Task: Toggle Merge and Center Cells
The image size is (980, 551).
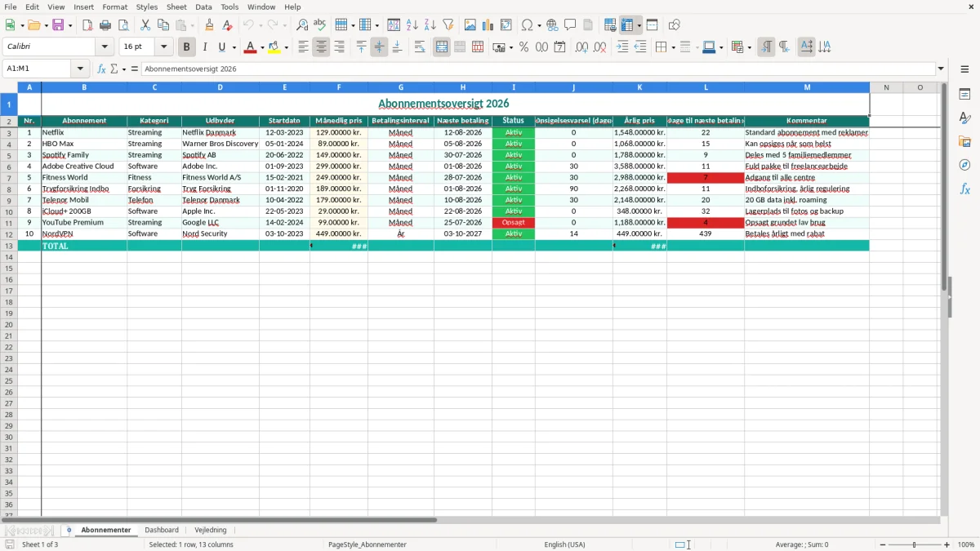Action: point(442,47)
